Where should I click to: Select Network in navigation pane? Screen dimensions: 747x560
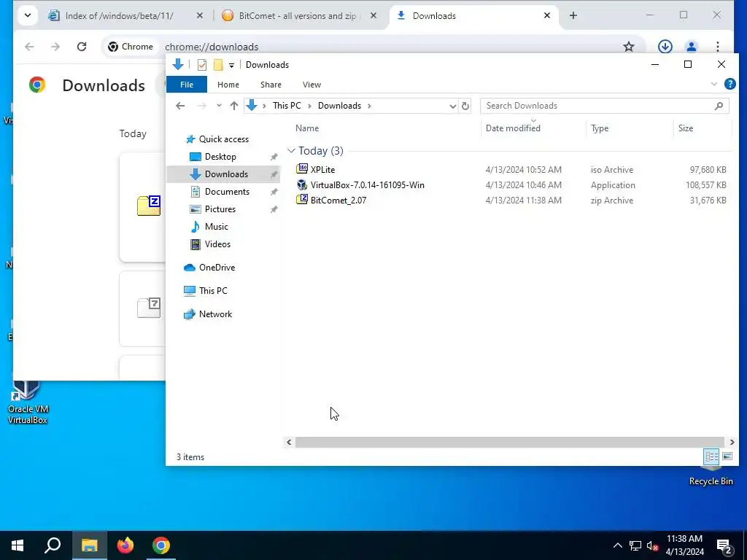click(x=215, y=314)
